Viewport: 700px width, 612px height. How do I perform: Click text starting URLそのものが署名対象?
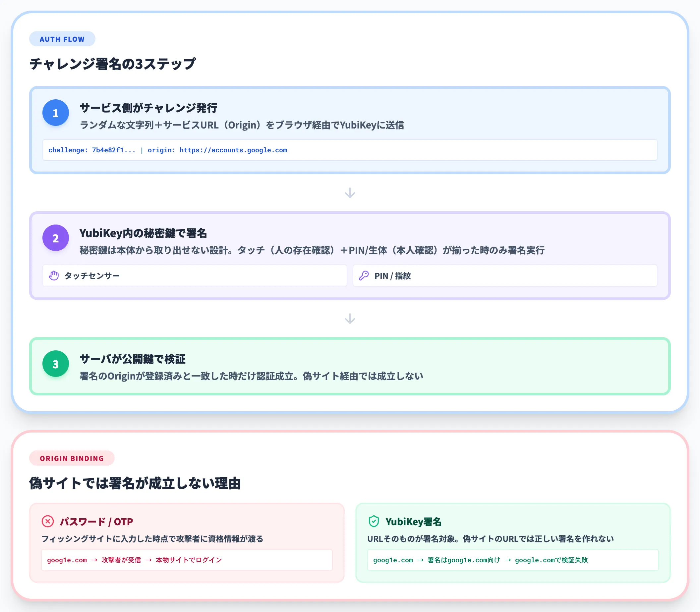(x=491, y=538)
